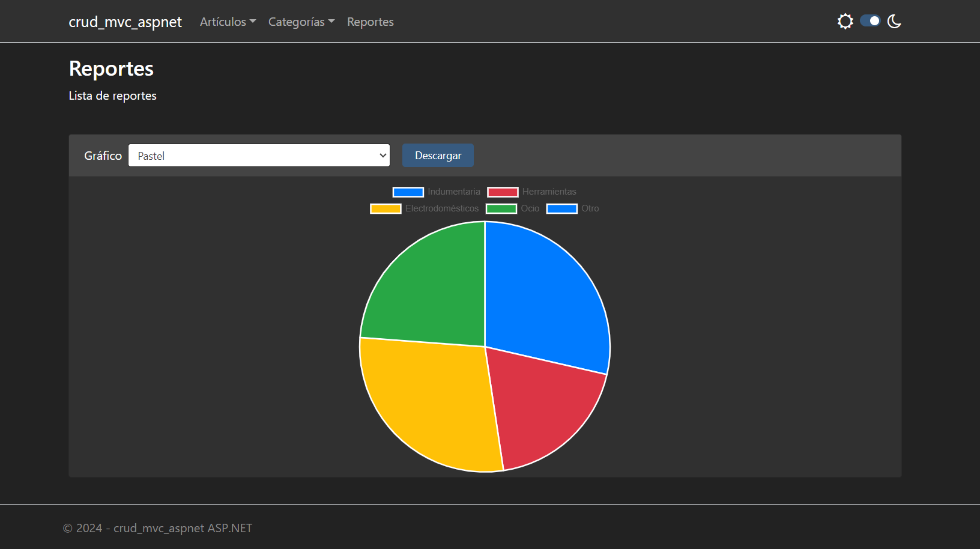Toggle the Herramientas legend swatch
980x549 pixels.
click(x=503, y=192)
